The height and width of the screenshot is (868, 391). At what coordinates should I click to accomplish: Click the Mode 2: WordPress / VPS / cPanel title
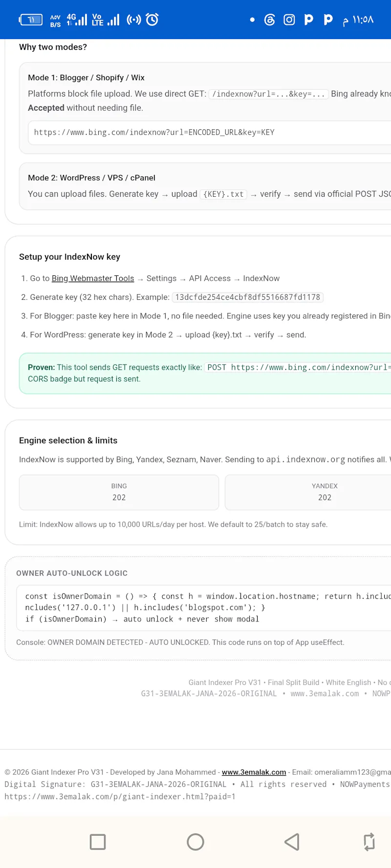tap(91, 178)
